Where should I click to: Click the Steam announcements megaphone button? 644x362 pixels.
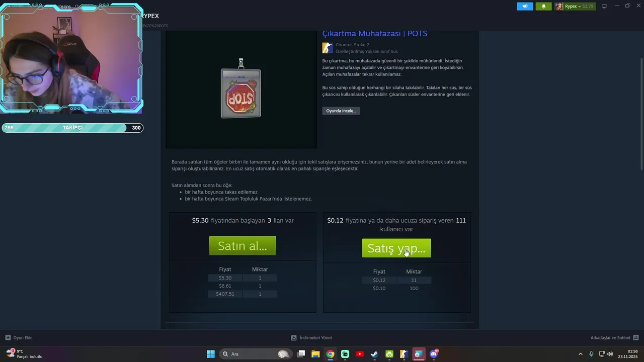tap(525, 7)
